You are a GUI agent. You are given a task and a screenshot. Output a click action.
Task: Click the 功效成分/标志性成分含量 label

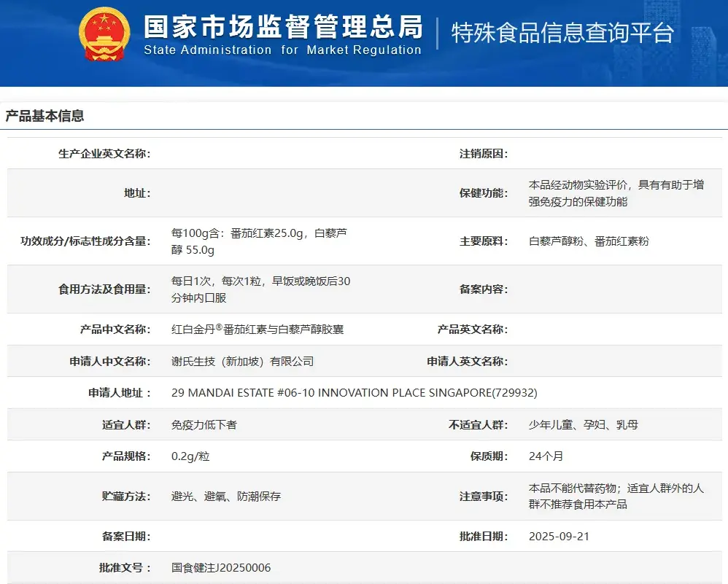[86, 241]
